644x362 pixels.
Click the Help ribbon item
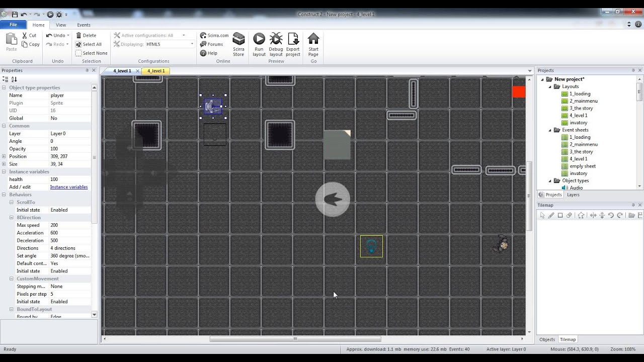[x=209, y=53]
